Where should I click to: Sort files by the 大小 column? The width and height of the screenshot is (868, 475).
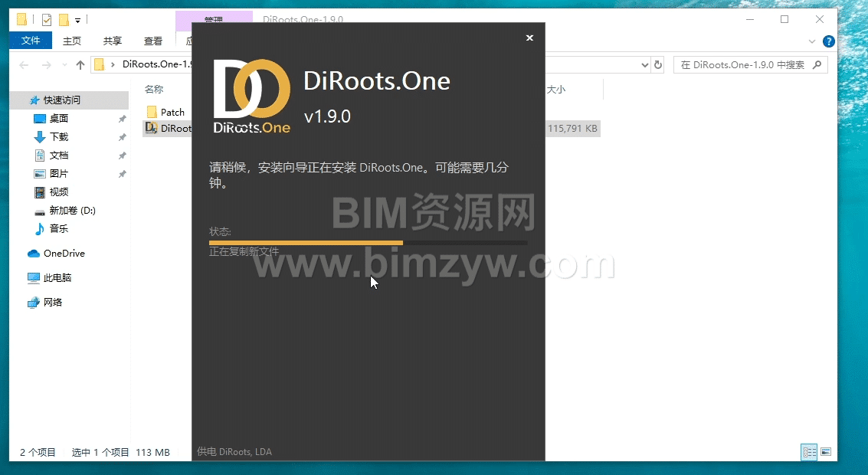[x=556, y=89]
